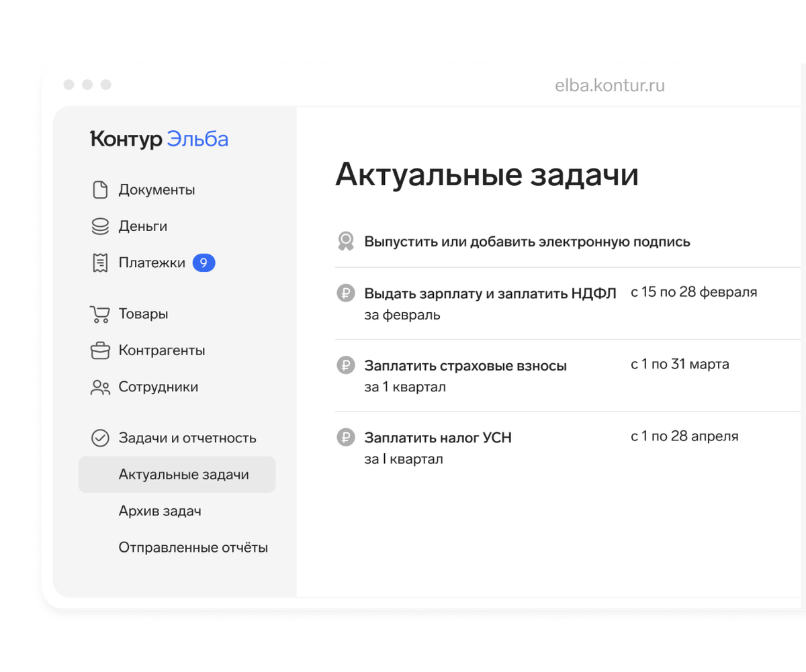Open task Выдать зарплату и заплатить НДФЛ
The width and height of the screenshot is (806, 672).
(490, 293)
